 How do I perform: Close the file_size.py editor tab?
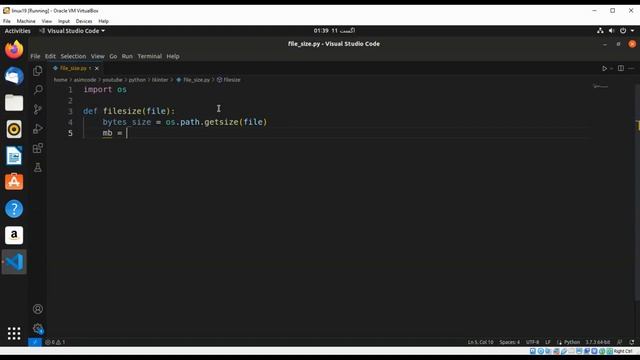pos(97,68)
